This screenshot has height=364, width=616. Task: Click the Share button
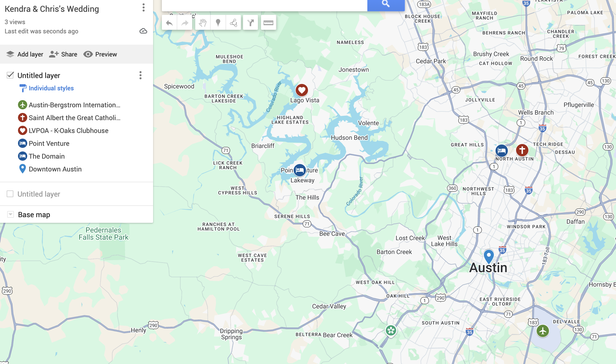63,54
